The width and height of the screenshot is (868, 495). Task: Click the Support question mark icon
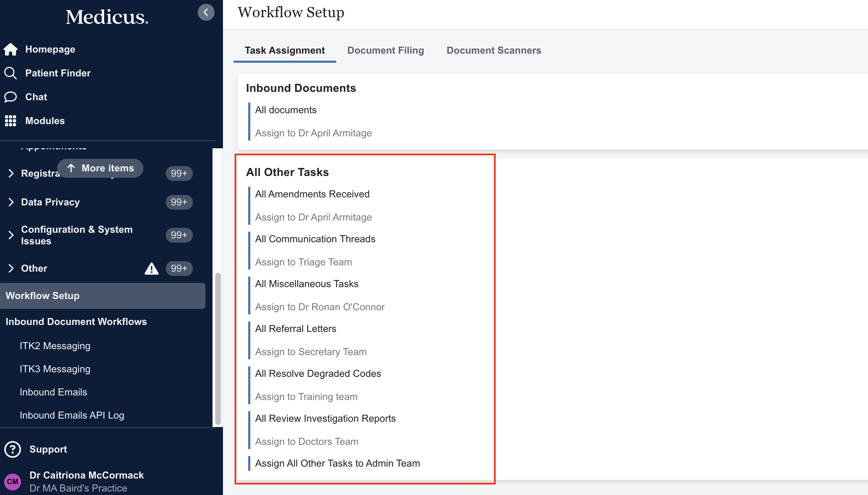point(13,449)
